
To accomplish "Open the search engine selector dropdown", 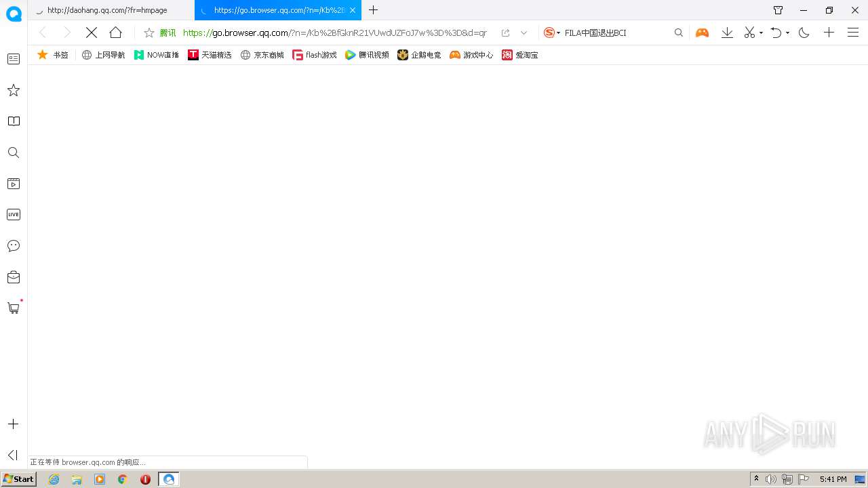I will tap(552, 33).
